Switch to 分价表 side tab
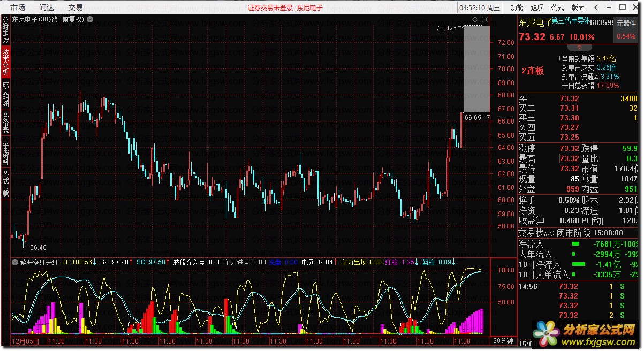The image size is (644, 351). coord(5,123)
